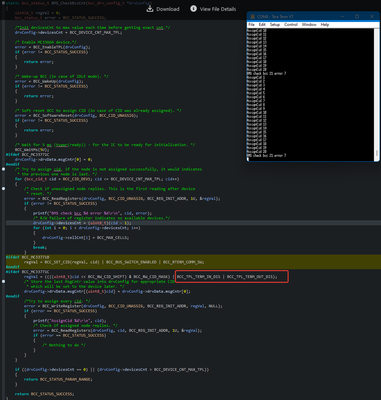Screen dimensions: 381x400
Task: Click line 'drvConfig->cellCnt[i] = BCC_MAX_CELLS;'
Action: pos(85,238)
